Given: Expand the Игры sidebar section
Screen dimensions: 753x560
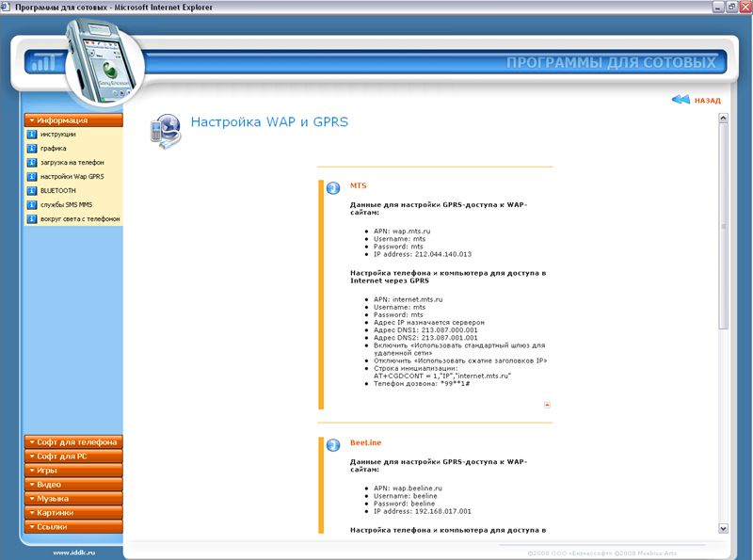Looking at the screenshot, I should coord(73,471).
